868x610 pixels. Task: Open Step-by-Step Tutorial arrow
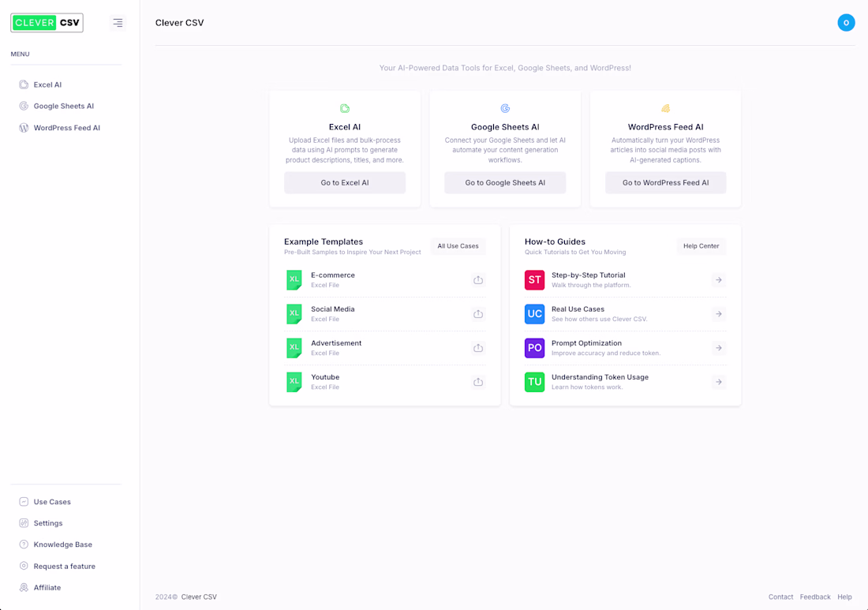pos(719,280)
